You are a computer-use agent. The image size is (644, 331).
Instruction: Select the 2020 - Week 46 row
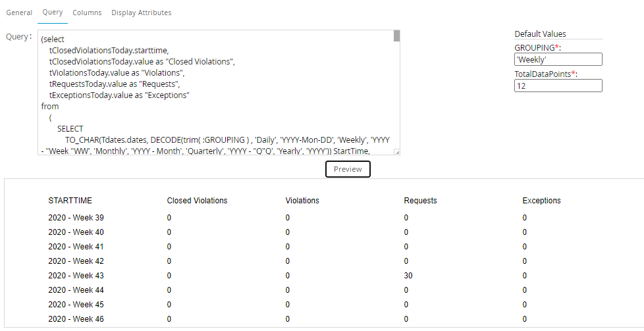[x=76, y=319]
